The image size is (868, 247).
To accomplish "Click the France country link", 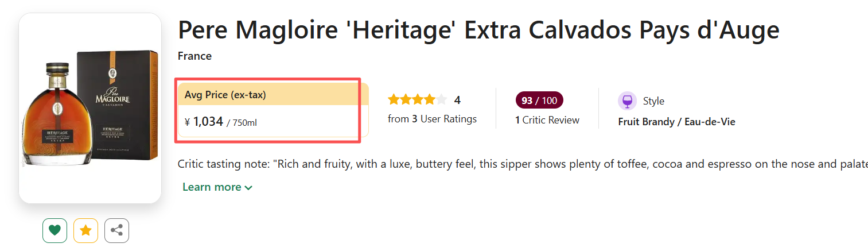I will [x=194, y=56].
